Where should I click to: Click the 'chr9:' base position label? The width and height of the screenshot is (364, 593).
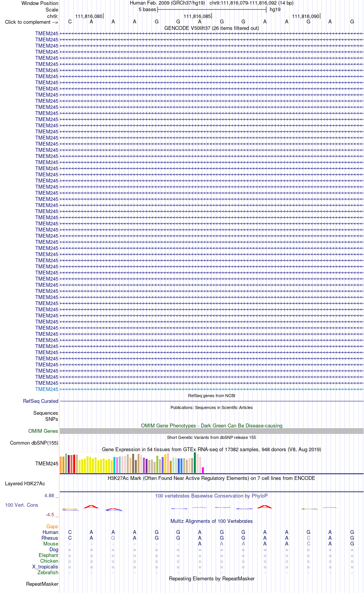point(52,16)
